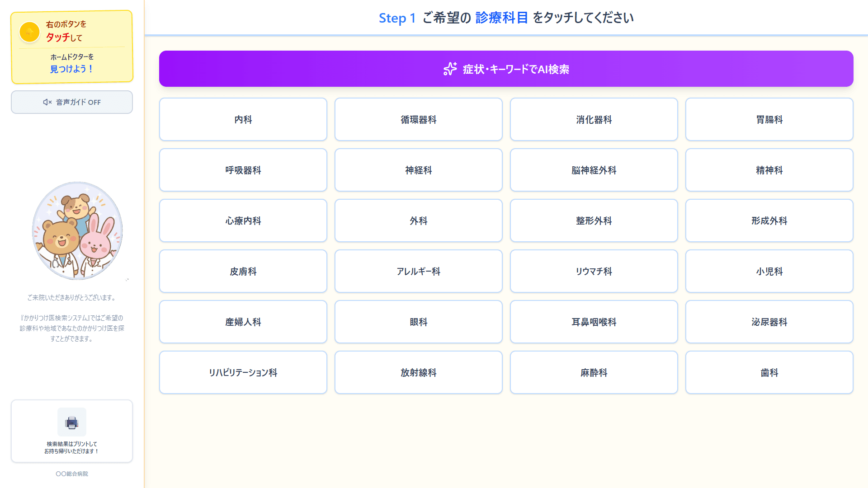Choose the 精神科 department
868x488 pixels.
[x=769, y=170]
